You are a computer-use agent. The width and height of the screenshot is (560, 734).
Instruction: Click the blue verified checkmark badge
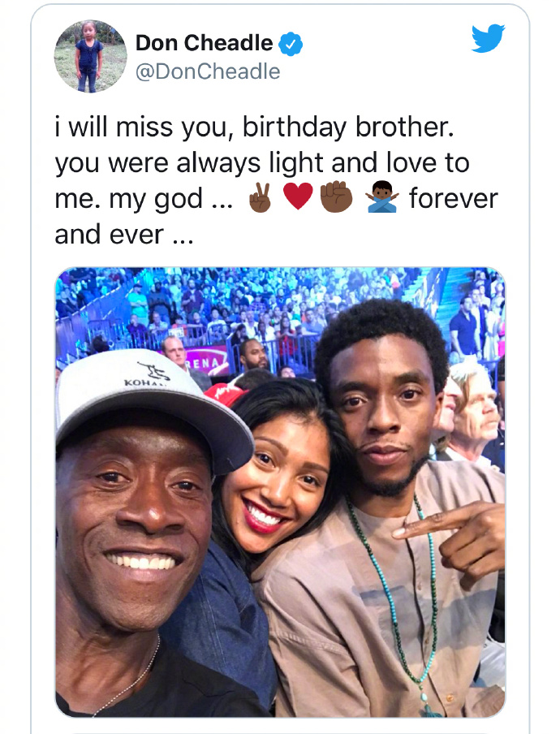[x=291, y=44]
